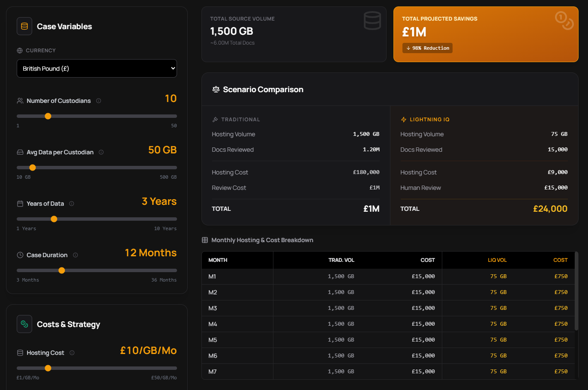Click the coins icon on Projected Savings card
This screenshot has height=390, width=588.
563,21
